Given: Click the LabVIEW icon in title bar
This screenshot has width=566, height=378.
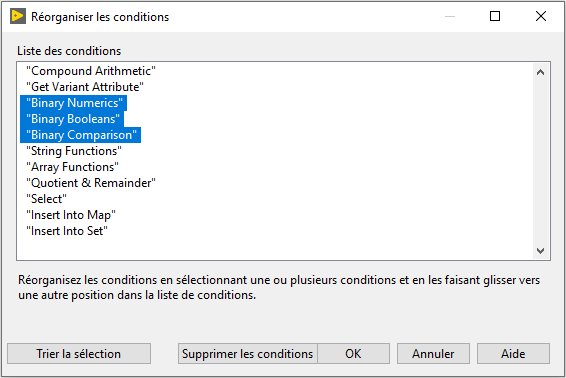Looking at the screenshot, I should tap(18, 17).
